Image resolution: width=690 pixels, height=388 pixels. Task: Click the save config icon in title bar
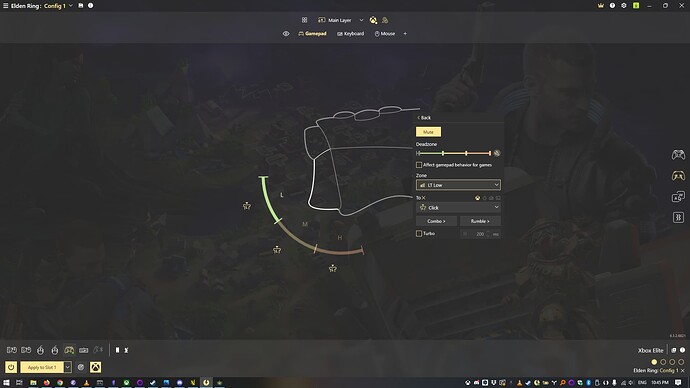point(81,6)
